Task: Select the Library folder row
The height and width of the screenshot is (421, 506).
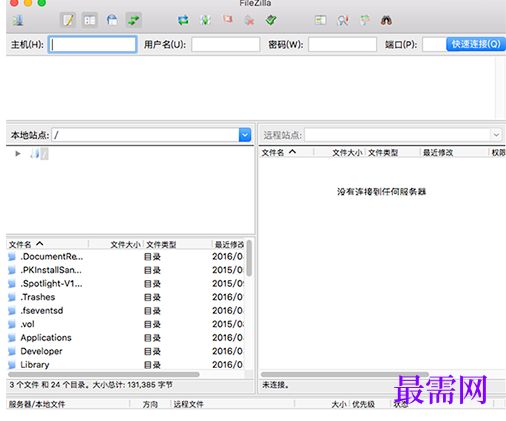Action: click(x=126, y=364)
